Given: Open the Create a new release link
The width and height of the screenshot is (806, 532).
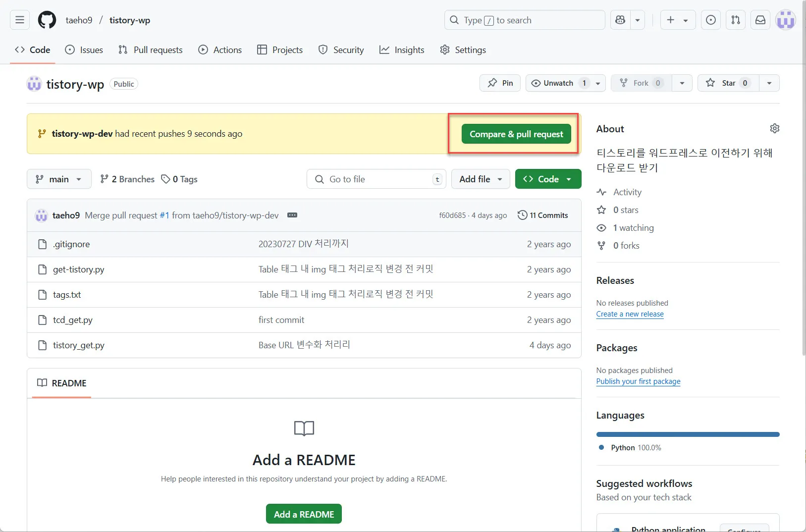Looking at the screenshot, I should click(x=630, y=314).
